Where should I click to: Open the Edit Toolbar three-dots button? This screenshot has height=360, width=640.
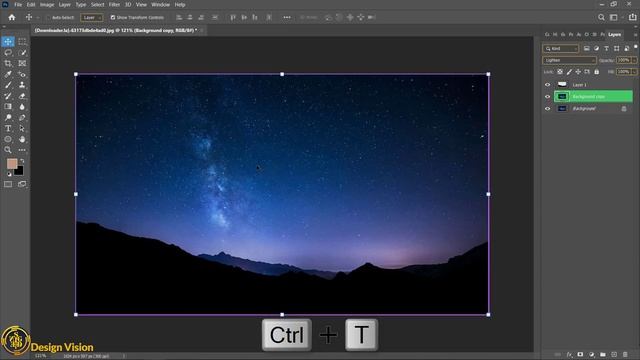(22, 150)
